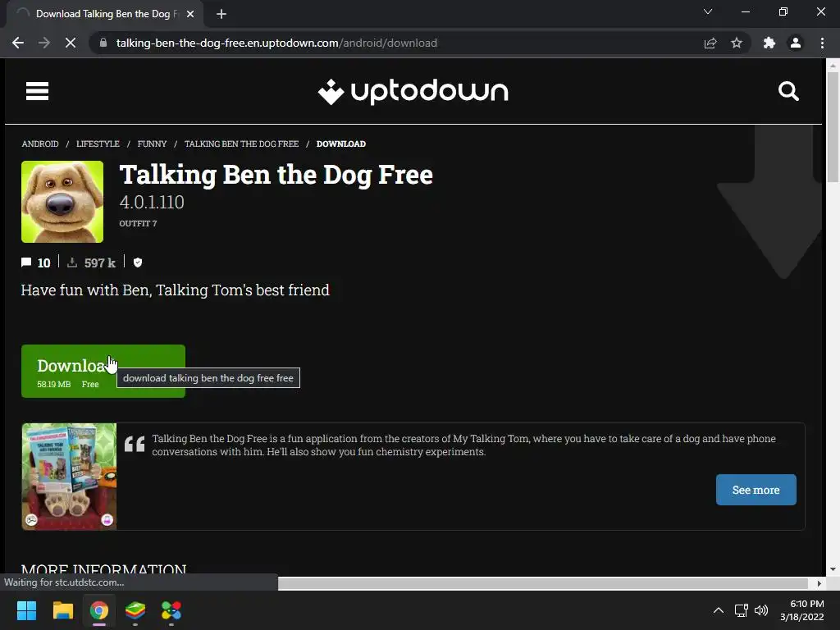Image resolution: width=840 pixels, height=630 pixels.
Task: Click the version number 4.0.1.110
Action: (152, 202)
